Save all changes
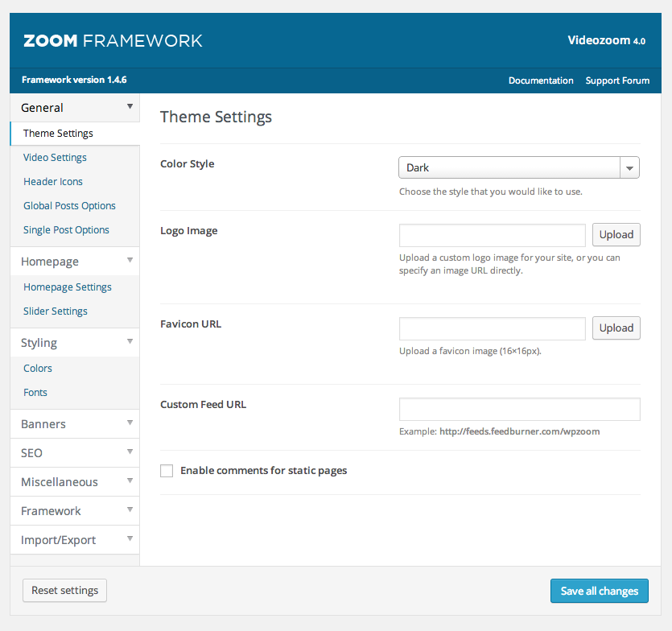Viewport: 672px width, 631px height. click(x=599, y=591)
